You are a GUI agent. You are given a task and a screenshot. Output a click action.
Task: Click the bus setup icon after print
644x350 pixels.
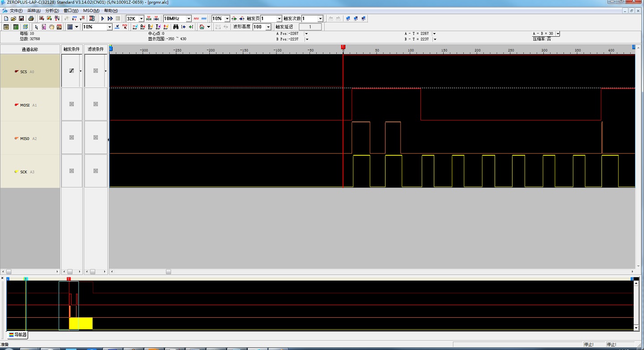(x=42, y=18)
